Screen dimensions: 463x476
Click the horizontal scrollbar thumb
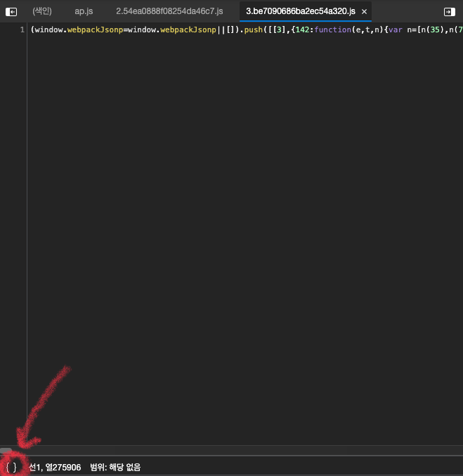click(x=6, y=450)
